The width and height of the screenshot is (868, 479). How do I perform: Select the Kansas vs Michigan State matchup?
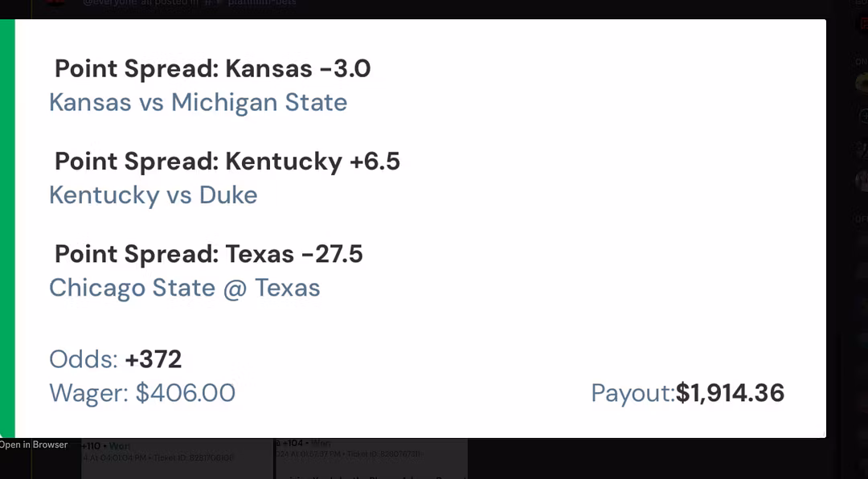198,103
